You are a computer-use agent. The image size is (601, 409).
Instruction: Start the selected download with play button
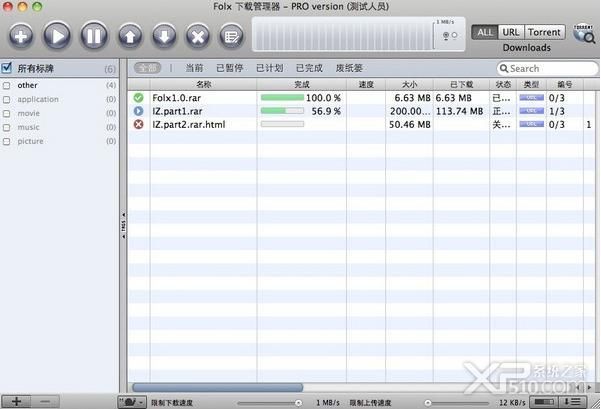(57, 36)
